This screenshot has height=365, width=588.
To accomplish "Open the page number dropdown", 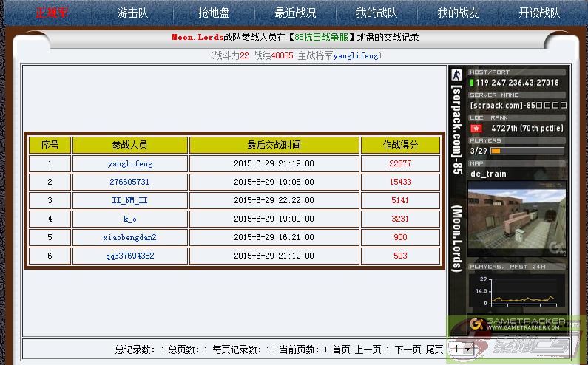I will (462, 349).
